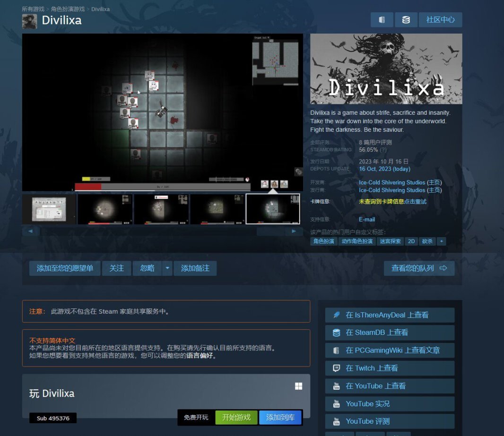Click the blue 添加到库 button
The image size is (504, 436).
(x=280, y=418)
